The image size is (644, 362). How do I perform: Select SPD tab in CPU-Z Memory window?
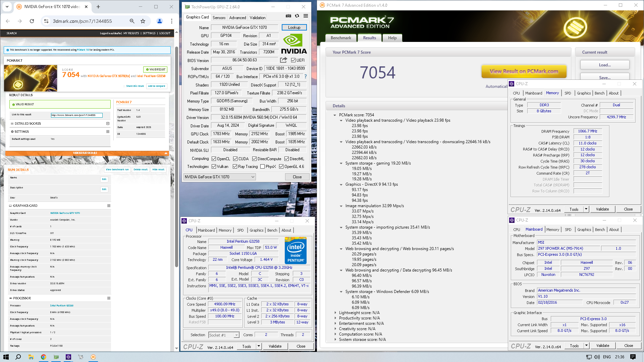point(568,93)
